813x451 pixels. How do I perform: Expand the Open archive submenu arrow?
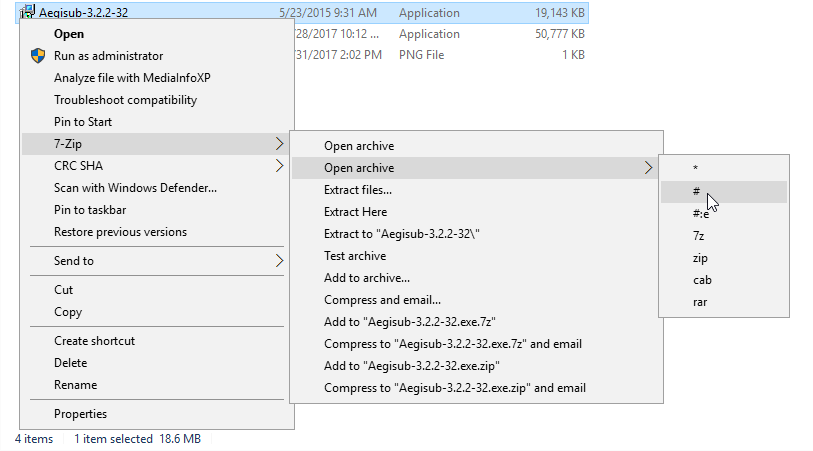point(648,168)
